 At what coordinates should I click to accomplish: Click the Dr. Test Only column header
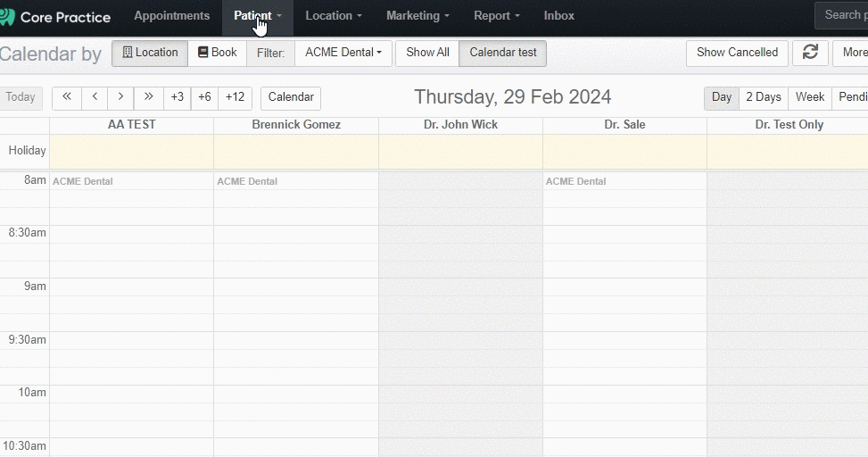point(789,125)
